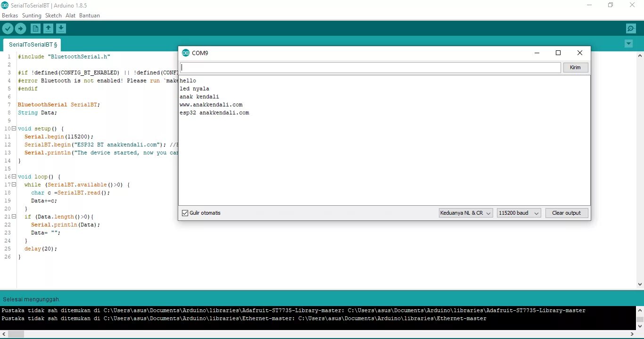Open the Sketch menu
644x339 pixels.
[53, 16]
